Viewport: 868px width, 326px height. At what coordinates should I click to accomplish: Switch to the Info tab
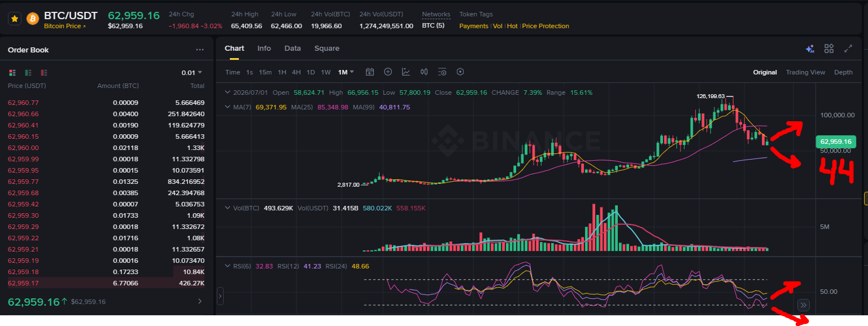coord(264,49)
